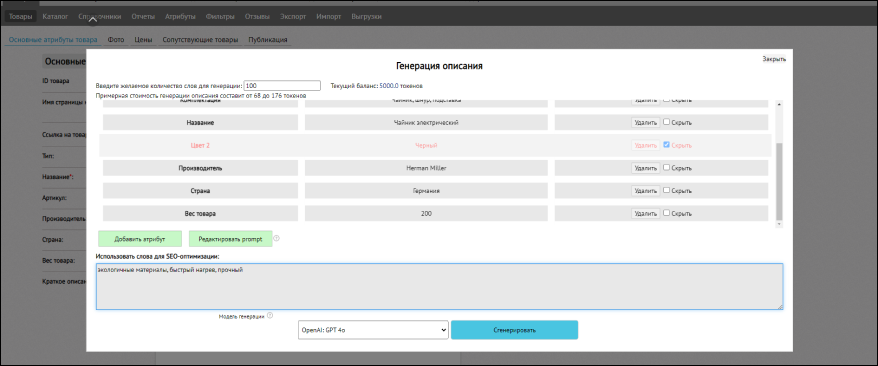Open the Импорт menu
Screen dimensions: 878x366
coord(329,17)
